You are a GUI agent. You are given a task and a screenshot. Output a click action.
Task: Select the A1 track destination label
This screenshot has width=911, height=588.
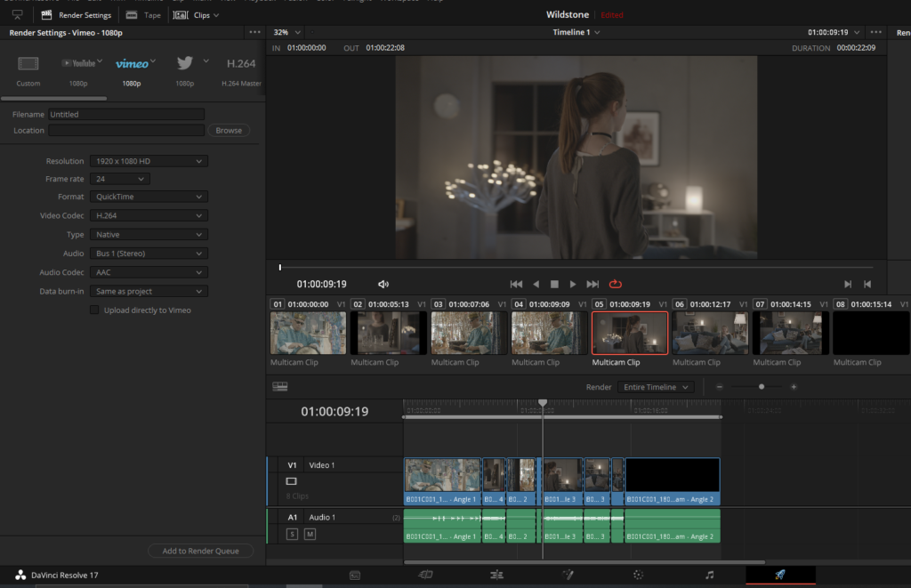292,517
